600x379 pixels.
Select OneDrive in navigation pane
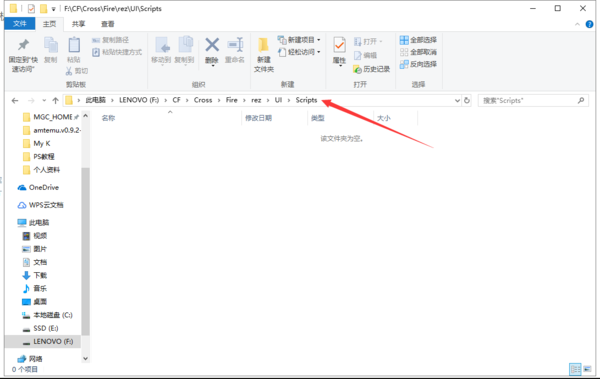(x=38, y=187)
